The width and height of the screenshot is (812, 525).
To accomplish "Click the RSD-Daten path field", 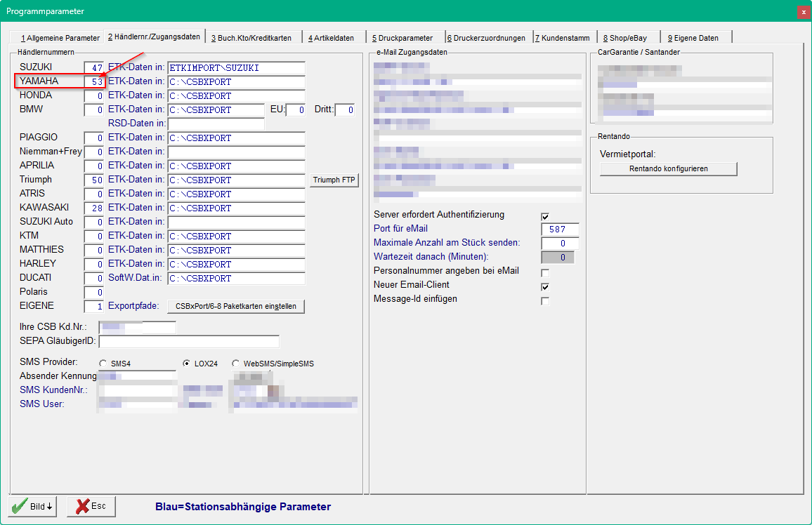I will click(216, 124).
